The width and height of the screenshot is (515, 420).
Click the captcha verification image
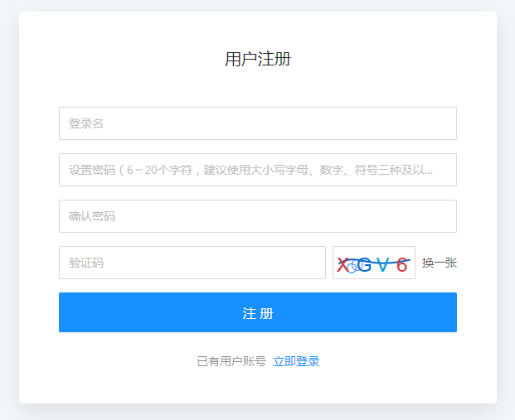click(x=373, y=263)
